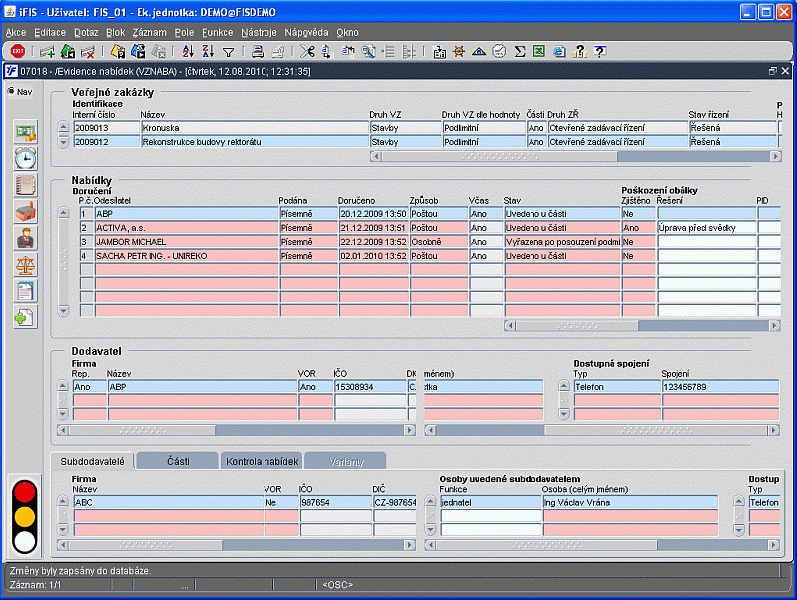Click the sum (Σ) toolbar icon
This screenshot has width=797, height=600.
tap(520, 51)
